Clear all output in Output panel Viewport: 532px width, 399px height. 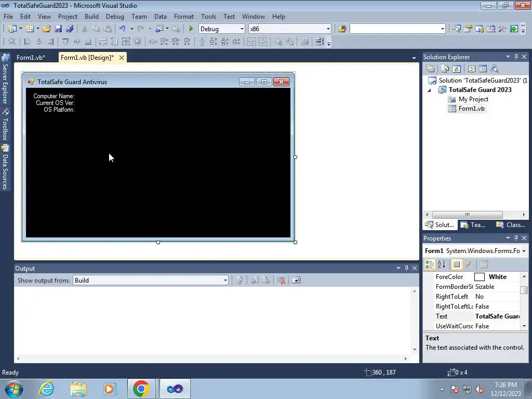click(x=281, y=280)
